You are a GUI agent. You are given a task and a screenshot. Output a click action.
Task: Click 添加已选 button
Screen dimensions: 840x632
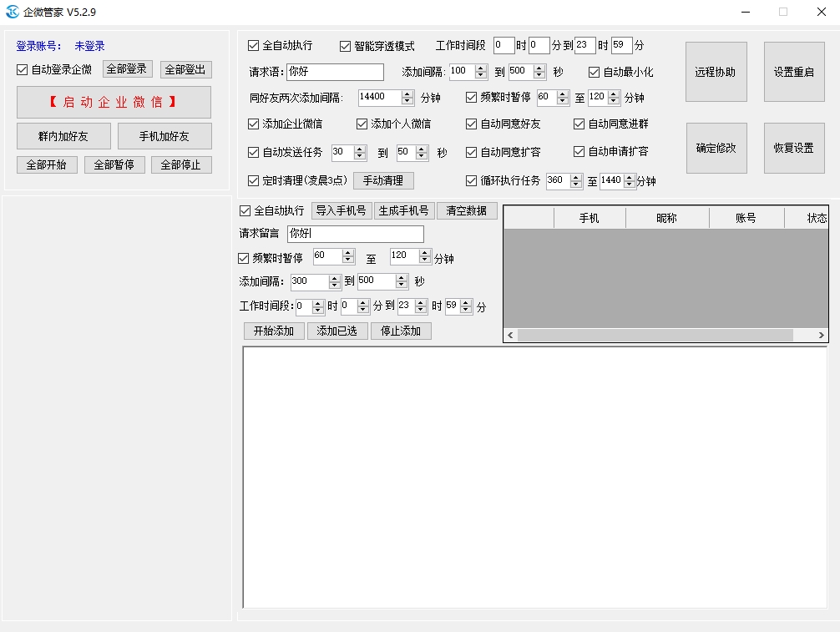[x=337, y=331]
